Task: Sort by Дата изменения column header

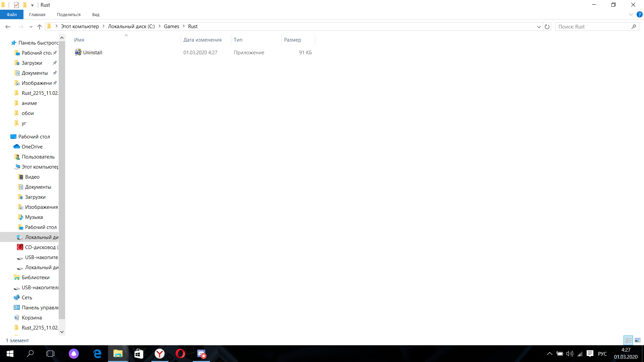Action: [x=202, y=40]
